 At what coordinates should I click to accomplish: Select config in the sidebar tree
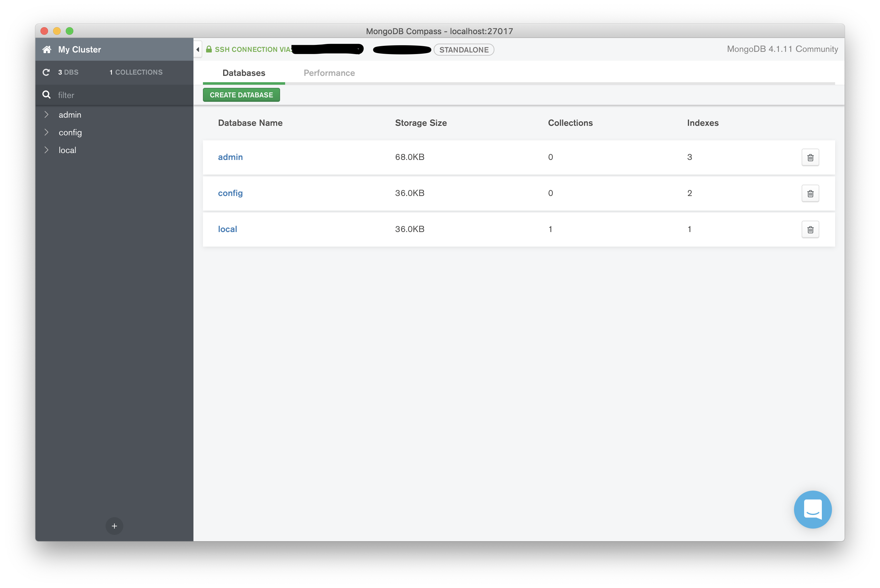[70, 133]
